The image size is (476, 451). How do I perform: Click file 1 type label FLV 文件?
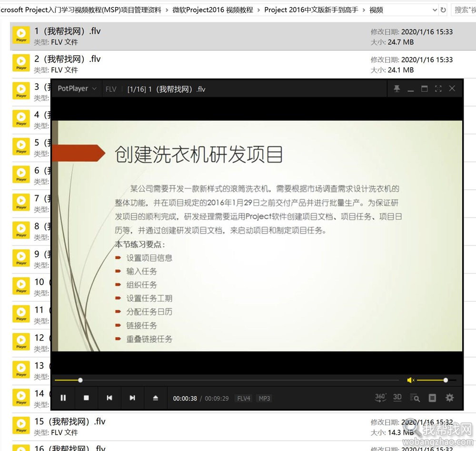(64, 42)
